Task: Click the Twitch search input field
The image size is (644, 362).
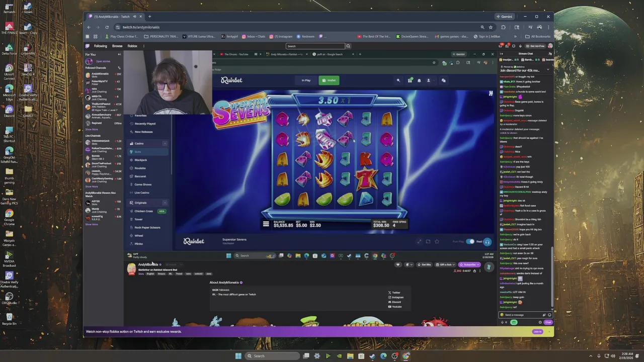Action: coord(315,46)
